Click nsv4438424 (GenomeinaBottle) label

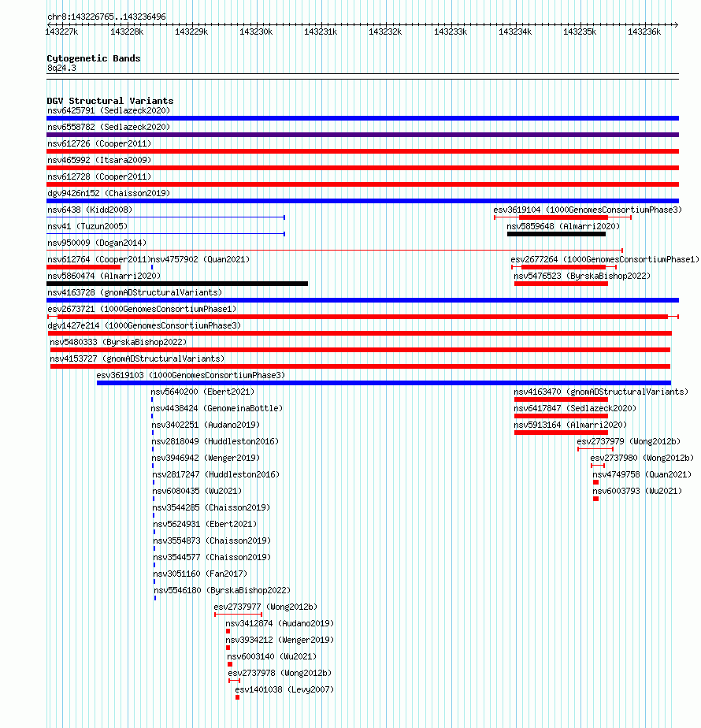pos(217,409)
